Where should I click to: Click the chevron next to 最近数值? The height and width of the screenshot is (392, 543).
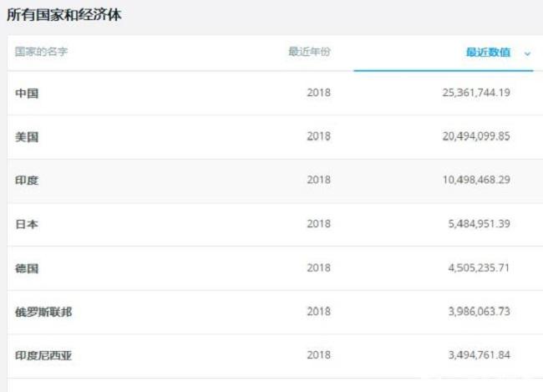pos(527,53)
